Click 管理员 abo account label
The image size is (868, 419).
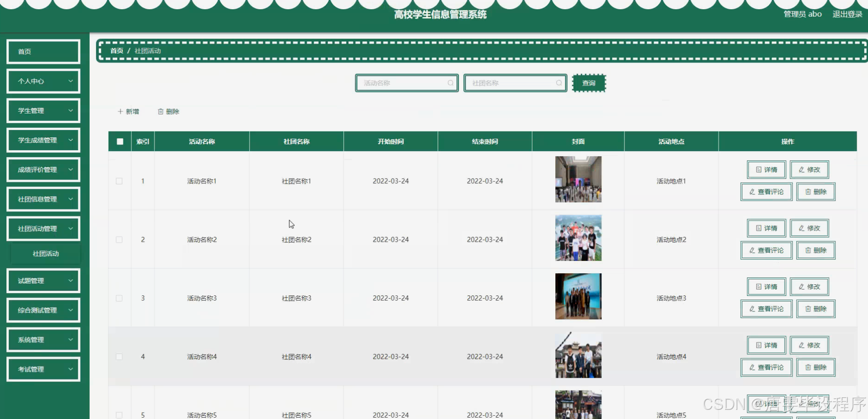(803, 14)
